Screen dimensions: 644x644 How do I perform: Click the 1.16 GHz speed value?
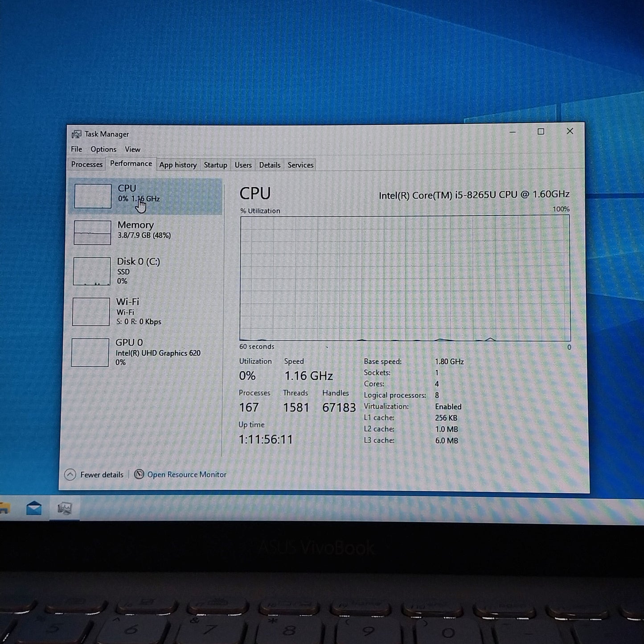(x=308, y=376)
